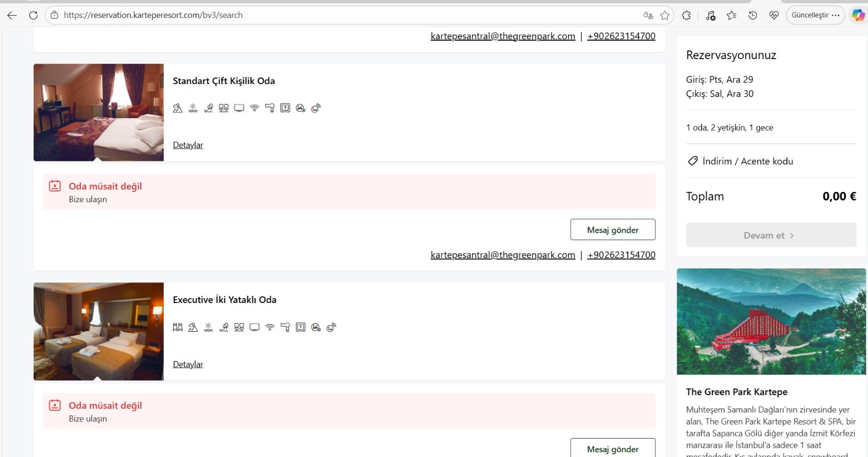Click WiFi amenity icon on Standart room
The height and width of the screenshot is (457, 868).
pyautogui.click(x=254, y=108)
